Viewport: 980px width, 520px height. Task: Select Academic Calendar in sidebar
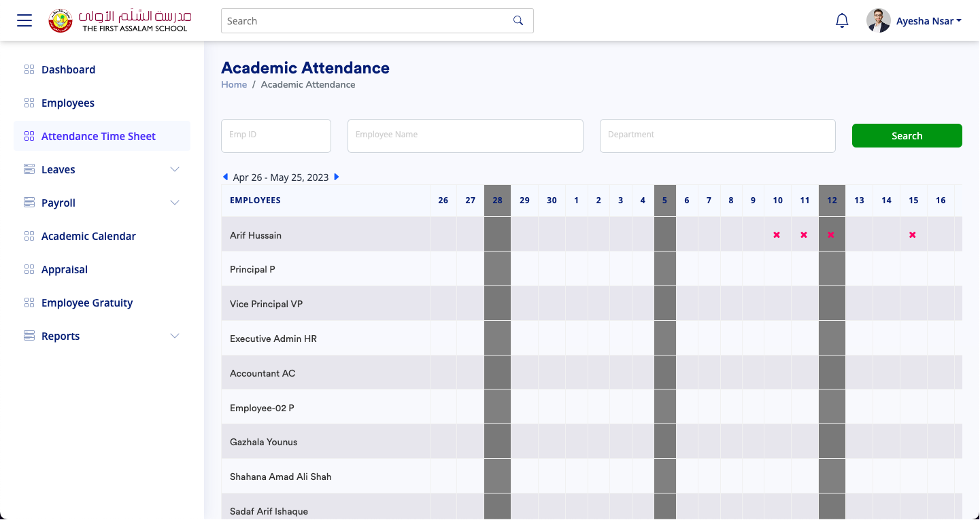pyautogui.click(x=88, y=236)
